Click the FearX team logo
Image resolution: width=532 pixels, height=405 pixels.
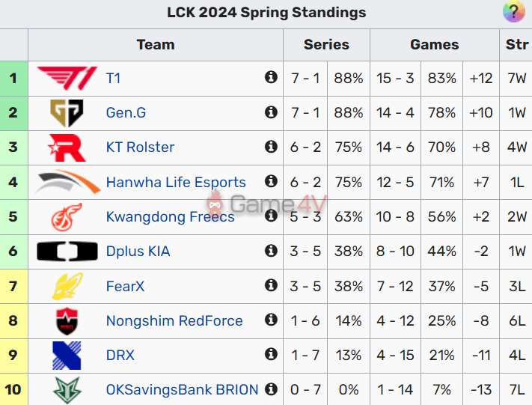pyautogui.click(x=67, y=286)
